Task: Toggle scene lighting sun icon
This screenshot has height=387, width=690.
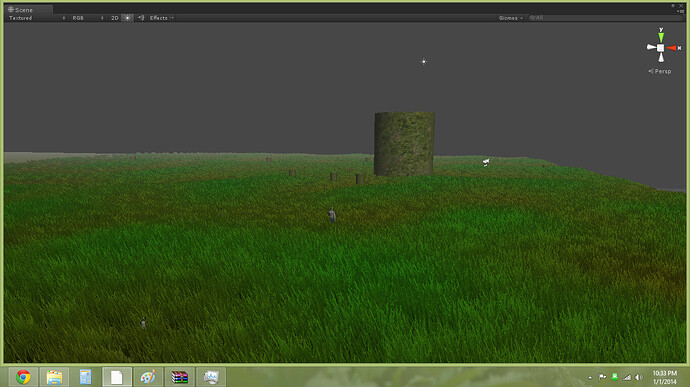Action: click(128, 18)
